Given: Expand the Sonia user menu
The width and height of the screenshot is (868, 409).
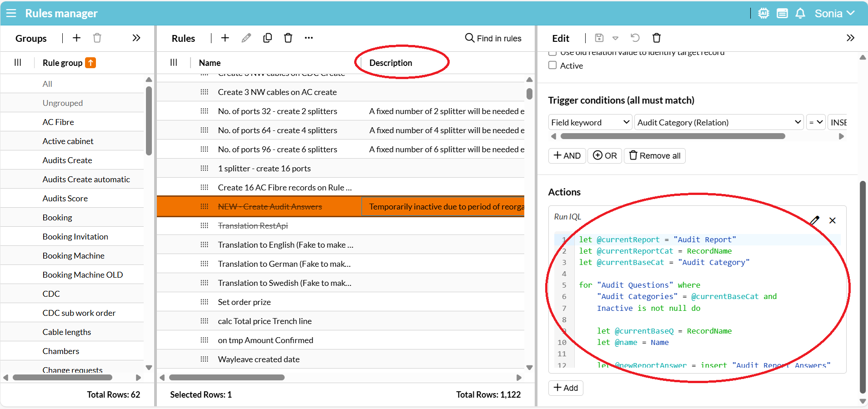Looking at the screenshot, I should click(x=834, y=14).
